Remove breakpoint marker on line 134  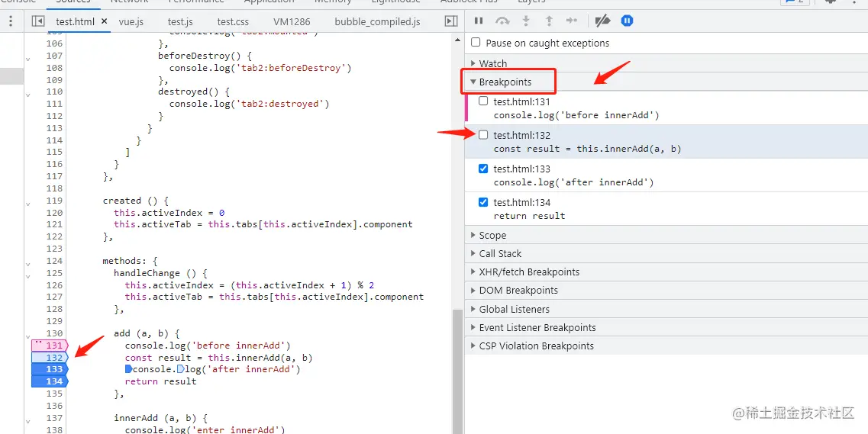tap(50, 381)
